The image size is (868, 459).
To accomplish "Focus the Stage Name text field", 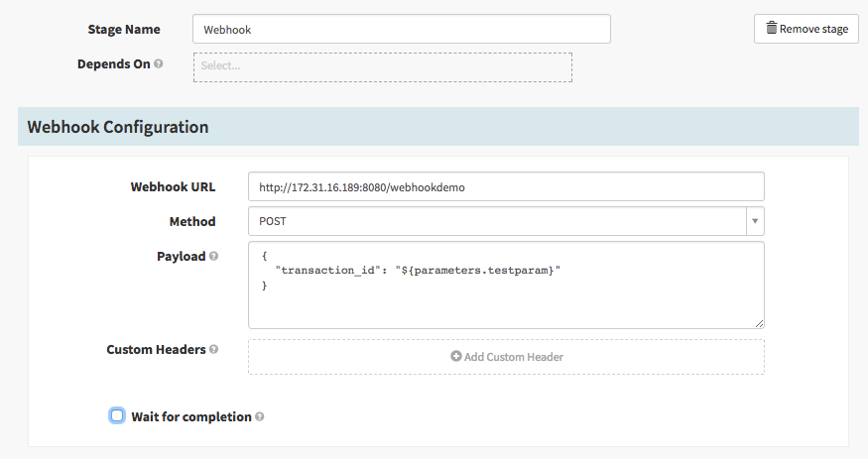I will (401, 30).
